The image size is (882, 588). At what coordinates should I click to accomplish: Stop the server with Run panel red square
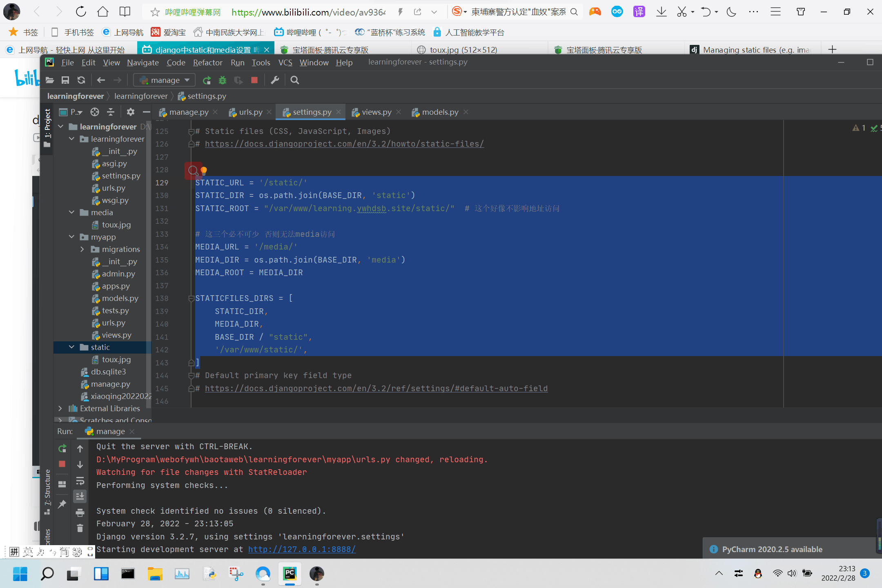point(62,464)
